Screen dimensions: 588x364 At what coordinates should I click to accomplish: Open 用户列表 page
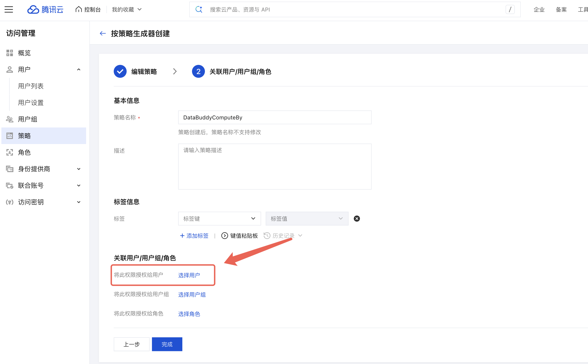coord(31,86)
